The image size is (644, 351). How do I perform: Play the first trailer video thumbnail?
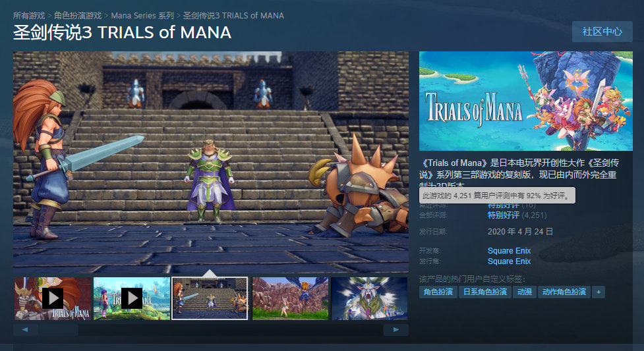pyautogui.click(x=53, y=298)
